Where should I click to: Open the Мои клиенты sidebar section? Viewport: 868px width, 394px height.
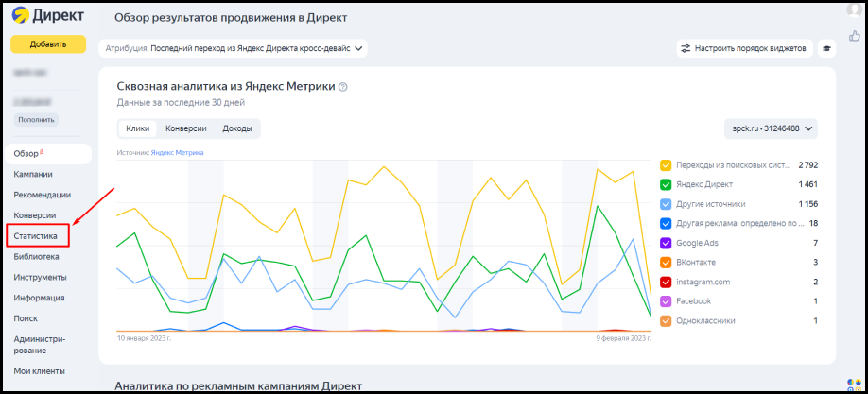pos(40,371)
